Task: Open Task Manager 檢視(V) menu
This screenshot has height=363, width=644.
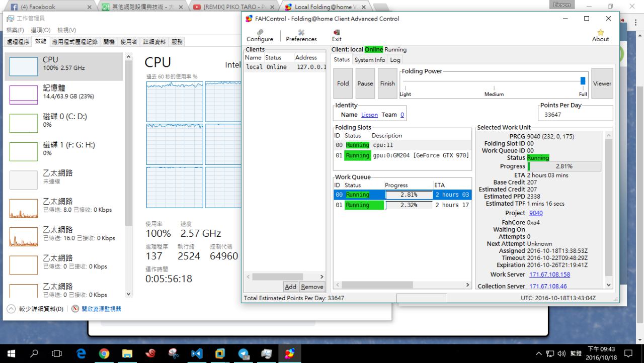Action: (x=67, y=30)
